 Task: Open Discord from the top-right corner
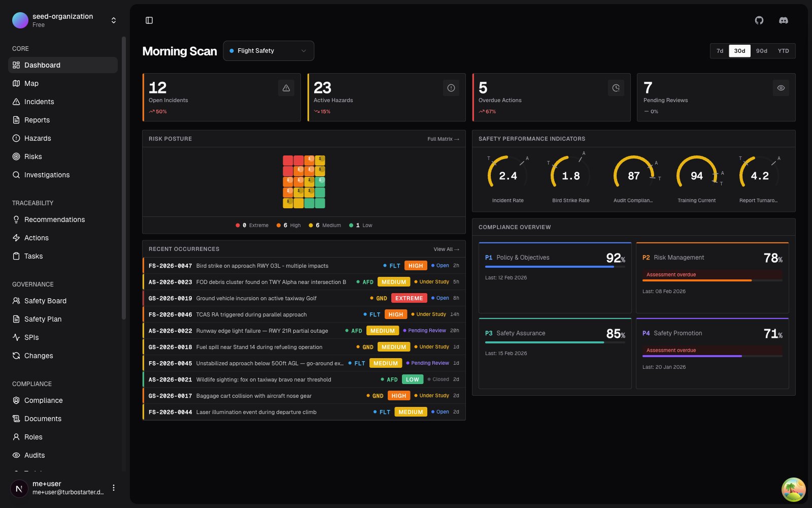[784, 20]
